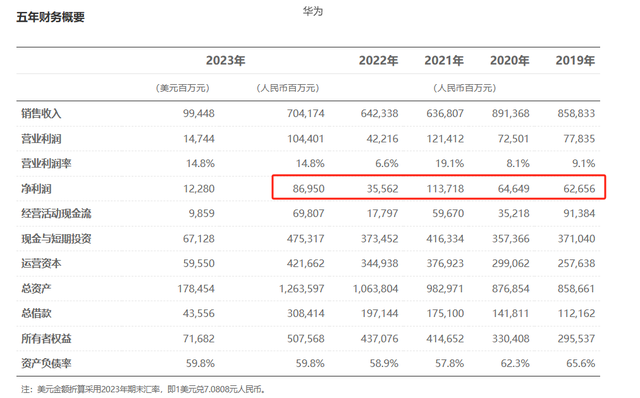640x398 pixels.
Task: Click the 五年财务概要 heading
Action: pos(51,17)
